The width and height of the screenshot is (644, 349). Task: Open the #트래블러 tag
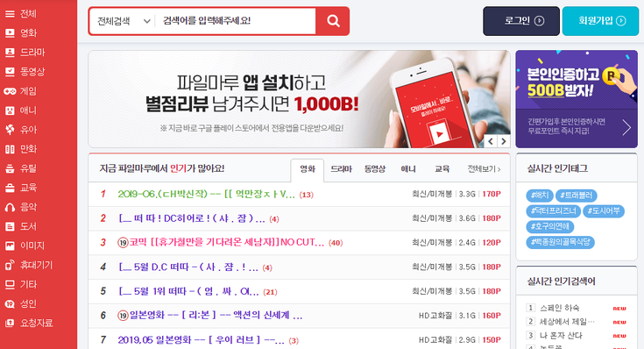577,196
